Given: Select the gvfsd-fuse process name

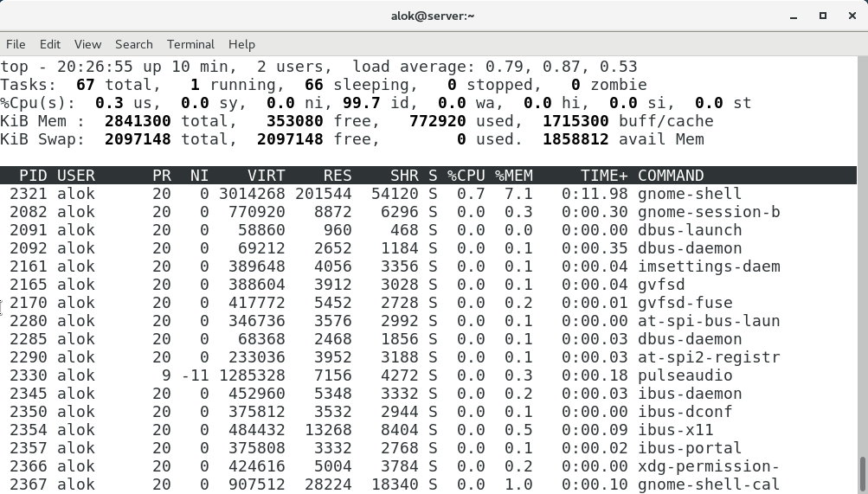Looking at the screenshot, I should point(685,303).
